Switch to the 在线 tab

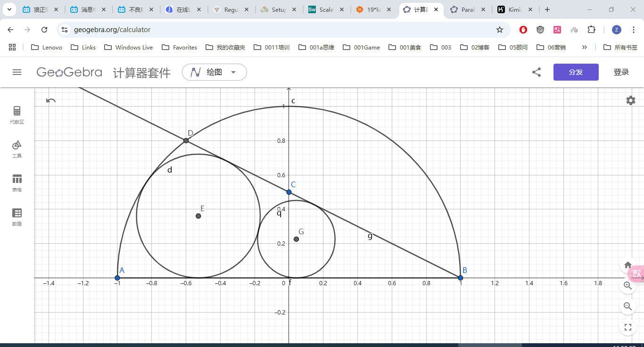click(183, 9)
